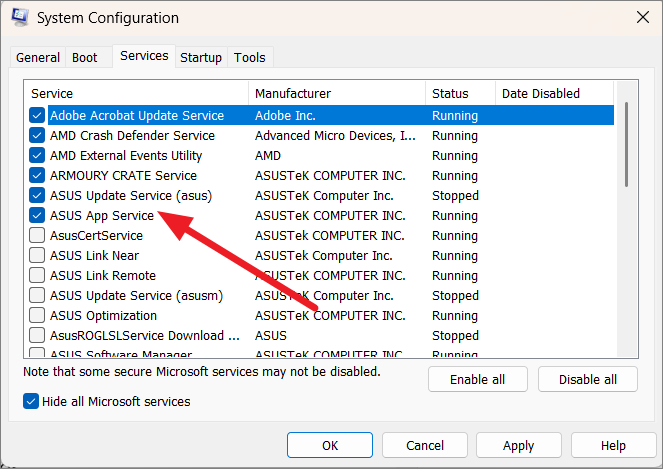Uncheck ASUS Update Service (asus) checkbox

(x=37, y=195)
